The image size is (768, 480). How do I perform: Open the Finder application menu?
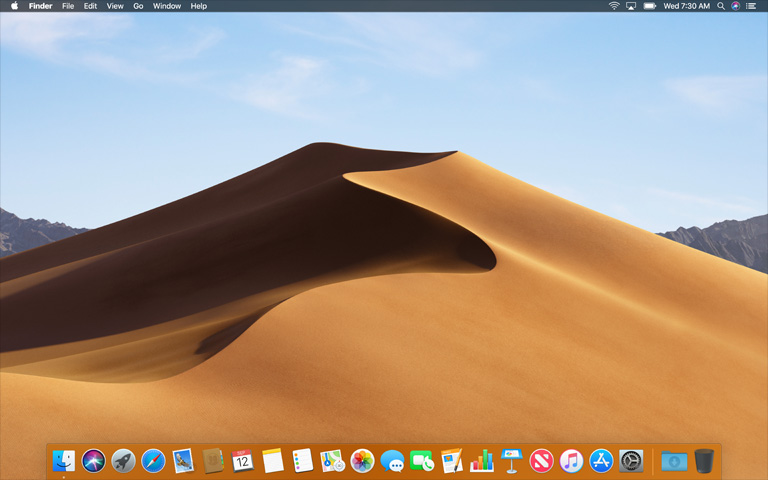tap(40, 6)
